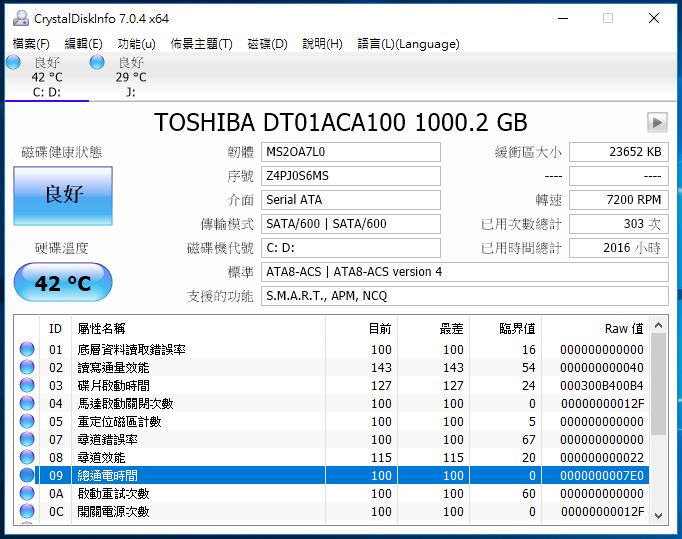Open the 檔案(F) menu
Viewport: 682px width, 539px height.
point(31,44)
